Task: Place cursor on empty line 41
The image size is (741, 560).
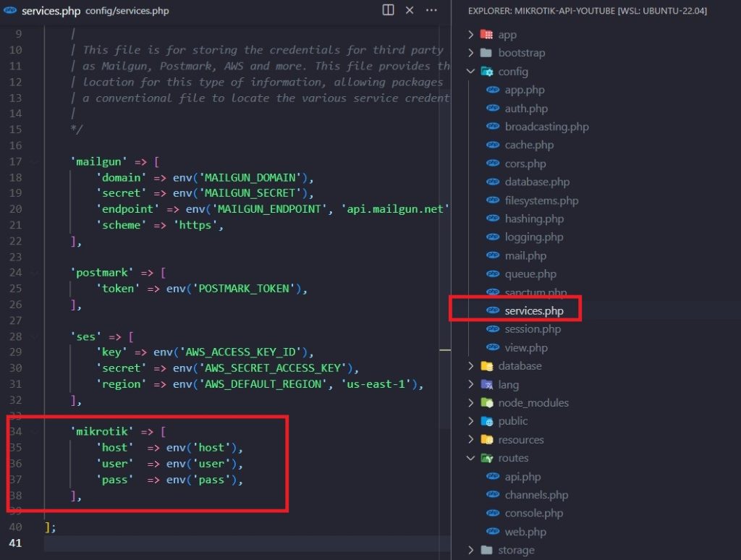Action: (x=217, y=543)
